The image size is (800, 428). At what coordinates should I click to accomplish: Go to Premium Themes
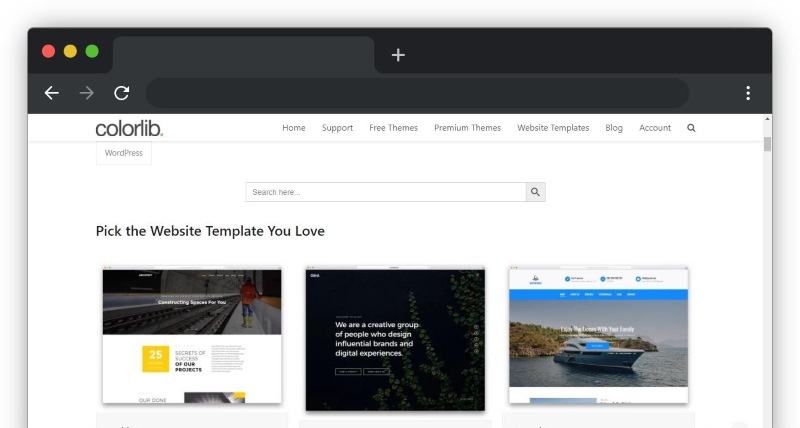[x=467, y=128]
